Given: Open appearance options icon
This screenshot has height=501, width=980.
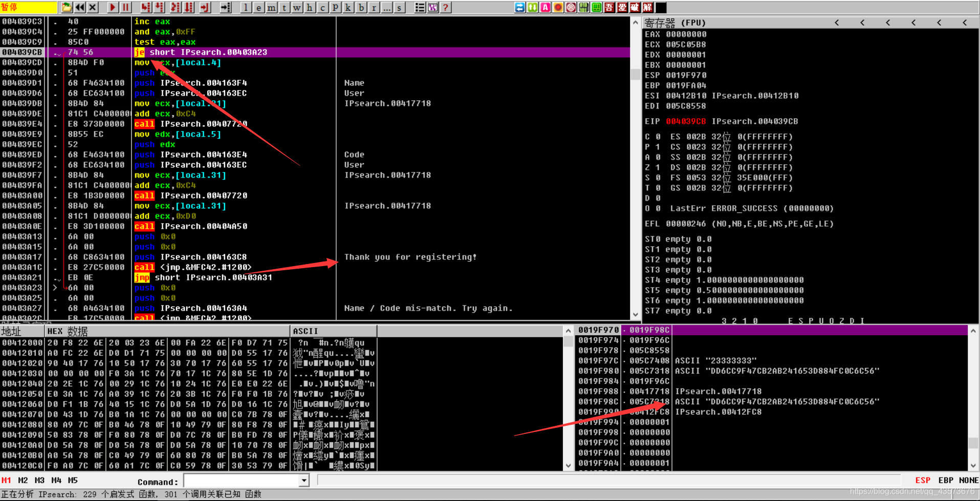Looking at the screenshot, I should [x=433, y=7].
